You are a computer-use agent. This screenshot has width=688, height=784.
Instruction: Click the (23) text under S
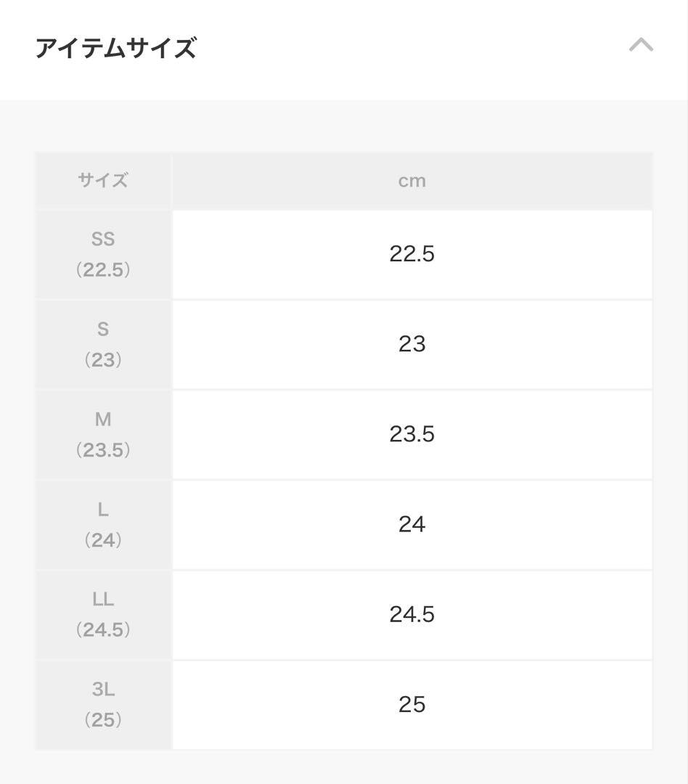point(103,360)
